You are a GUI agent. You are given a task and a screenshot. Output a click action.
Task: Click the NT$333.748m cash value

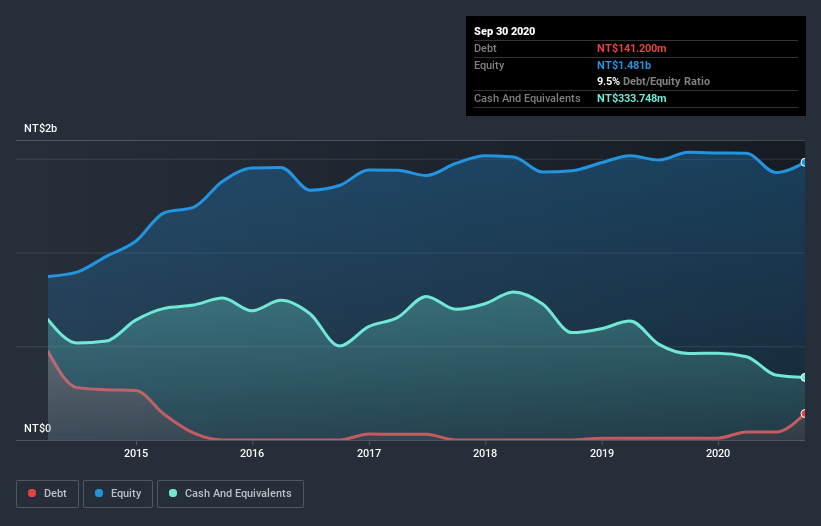pos(631,98)
